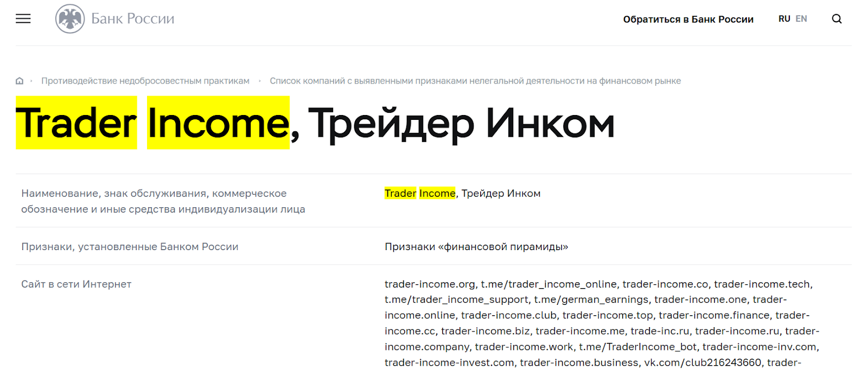This screenshot has height=370, width=868.
Task: Open the site search magnifier icon
Action: coord(837,19)
